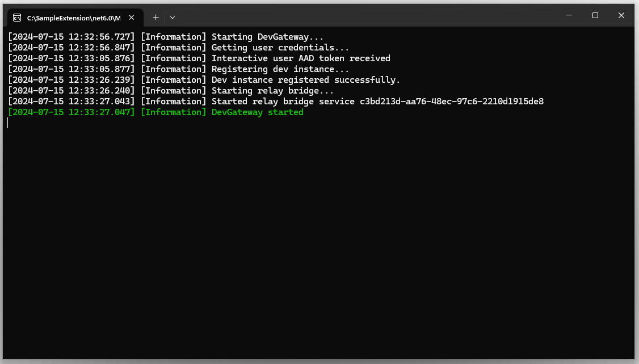Click the chevron icon next to the plus button
Screen dimensions: 639x364
172,18
